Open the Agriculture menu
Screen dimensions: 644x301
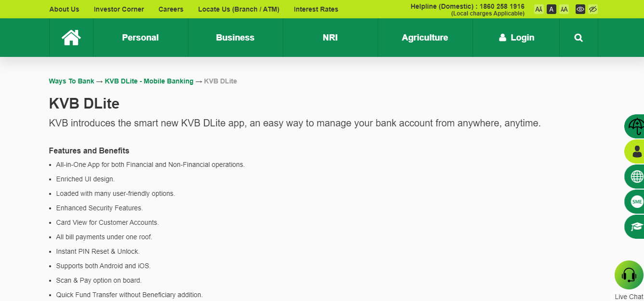425,38
